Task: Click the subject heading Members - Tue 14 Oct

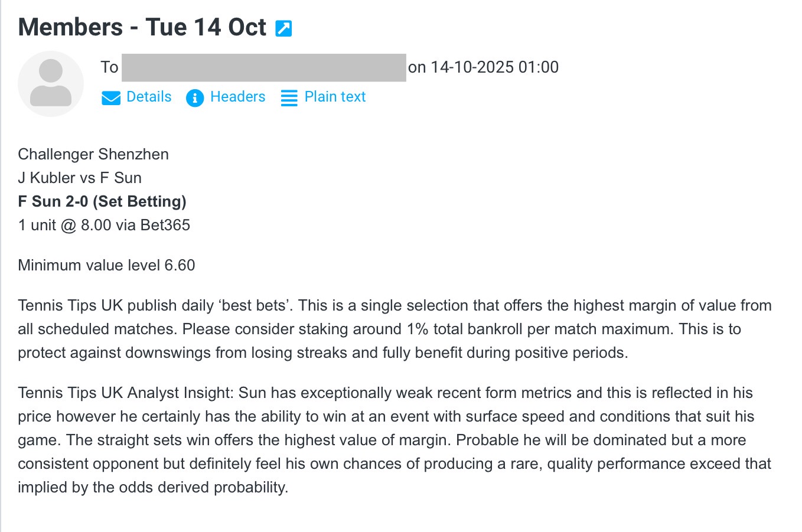Action: click(142, 27)
